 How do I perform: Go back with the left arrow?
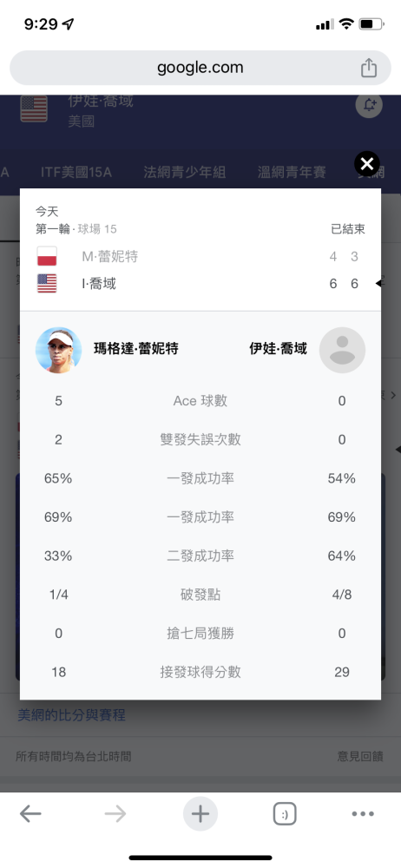click(x=30, y=814)
